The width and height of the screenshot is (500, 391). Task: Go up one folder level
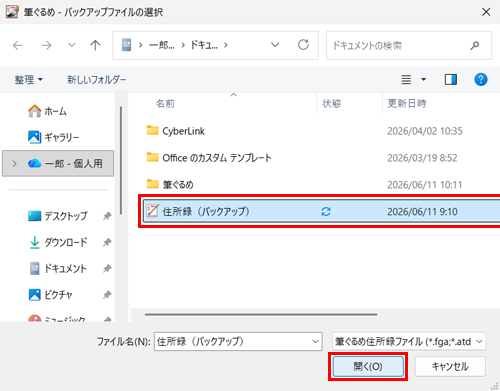(x=95, y=45)
